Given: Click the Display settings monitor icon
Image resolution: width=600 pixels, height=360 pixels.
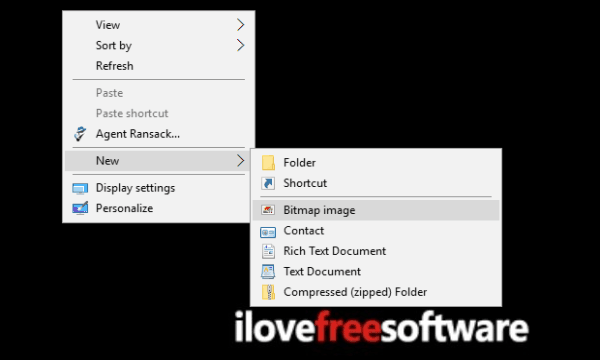Looking at the screenshot, I should click(x=80, y=188).
